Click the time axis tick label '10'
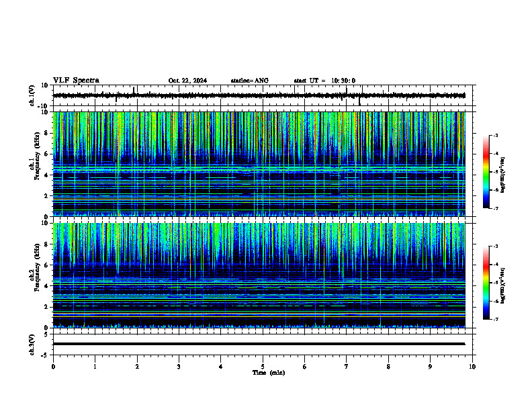Viewport: 532px width, 411px height. pos(472,367)
